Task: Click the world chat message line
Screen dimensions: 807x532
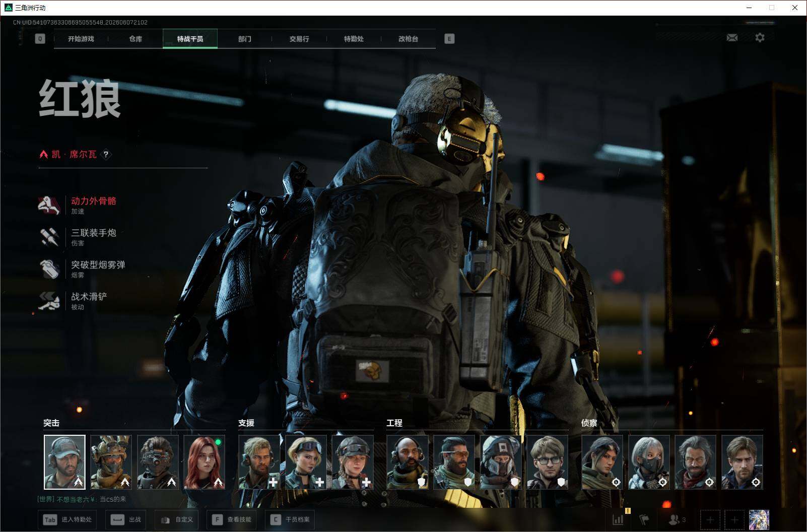Action: pos(82,499)
